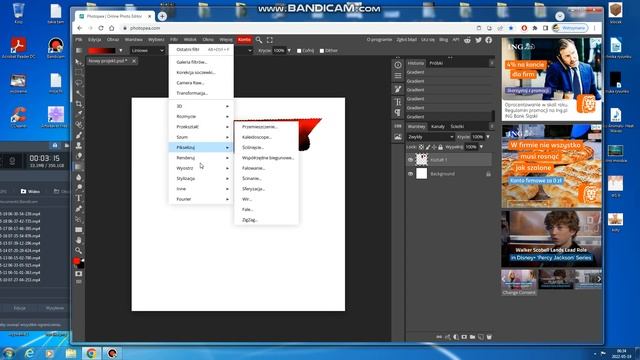Click the gradient preview swatch
The width and height of the screenshot is (640, 360).
[x=102, y=51]
